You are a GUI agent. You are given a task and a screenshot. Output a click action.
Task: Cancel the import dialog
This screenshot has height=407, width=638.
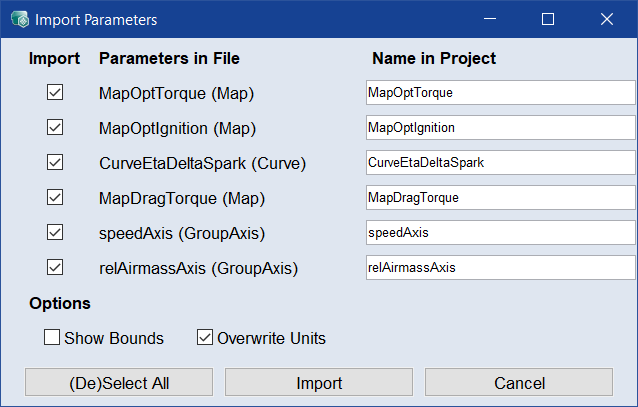(x=519, y=383)
